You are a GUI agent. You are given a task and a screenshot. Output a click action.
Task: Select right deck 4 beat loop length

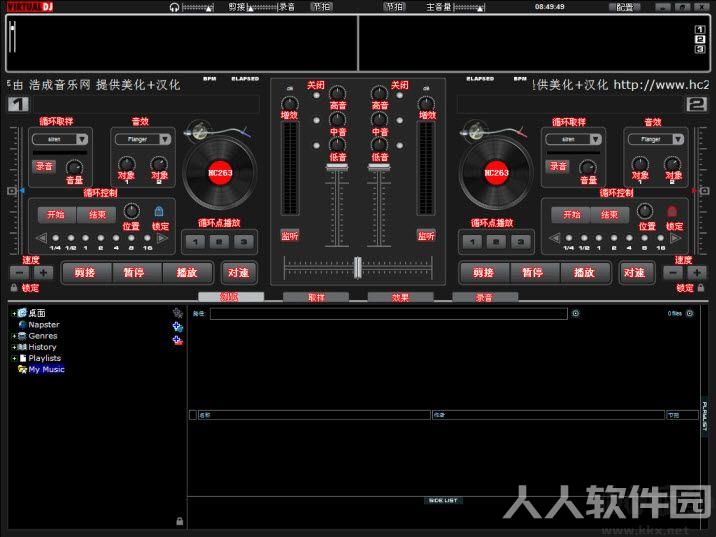point(629,238)
